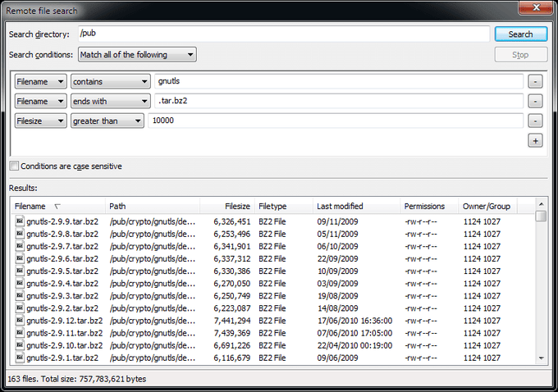The width and height of the screenshot is (558, 392).
Task: Open the 'Filesize' condition type dropdown
Action: point(40,121)
